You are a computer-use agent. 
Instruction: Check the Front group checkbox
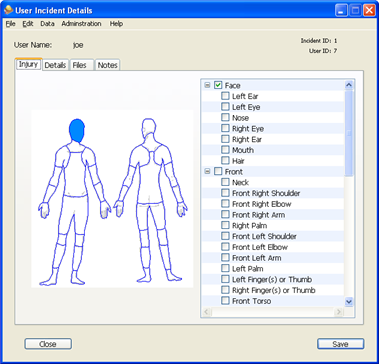218,172
